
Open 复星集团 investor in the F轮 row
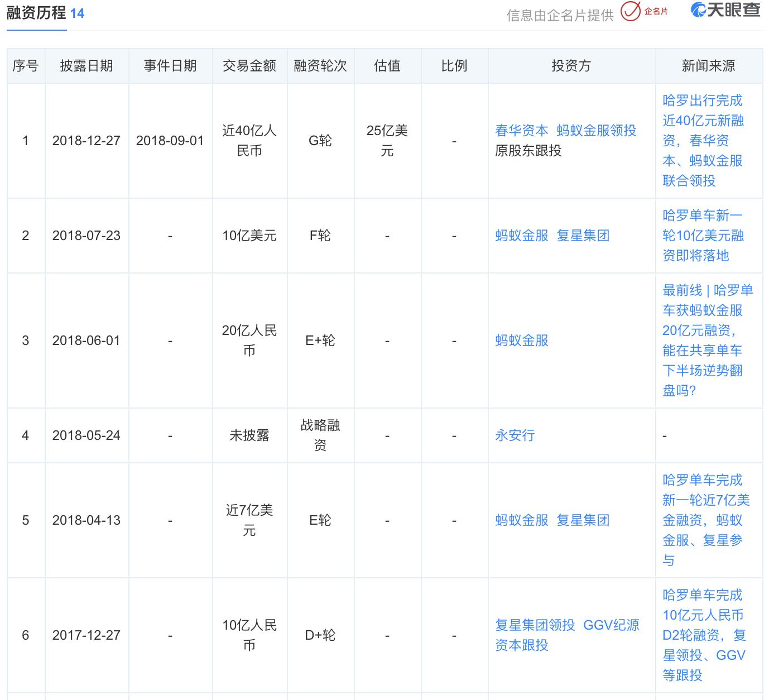(x=583, y=236)
